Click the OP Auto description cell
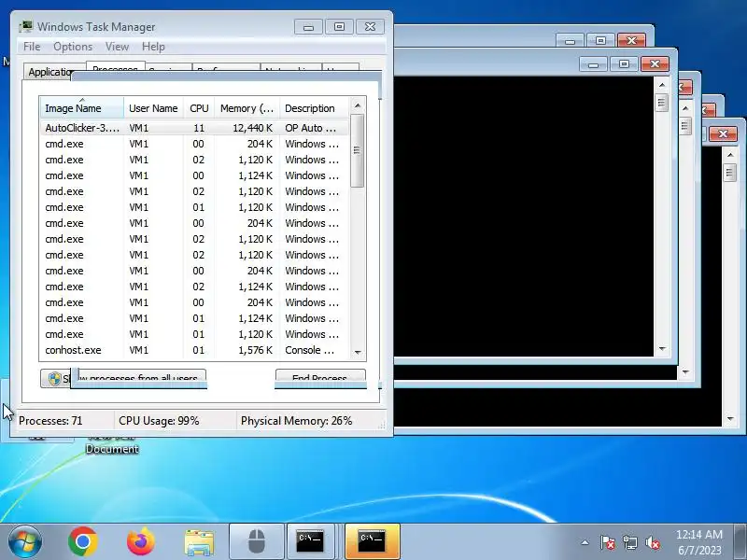This screenshot has width=747, height=560. [310, 128]
